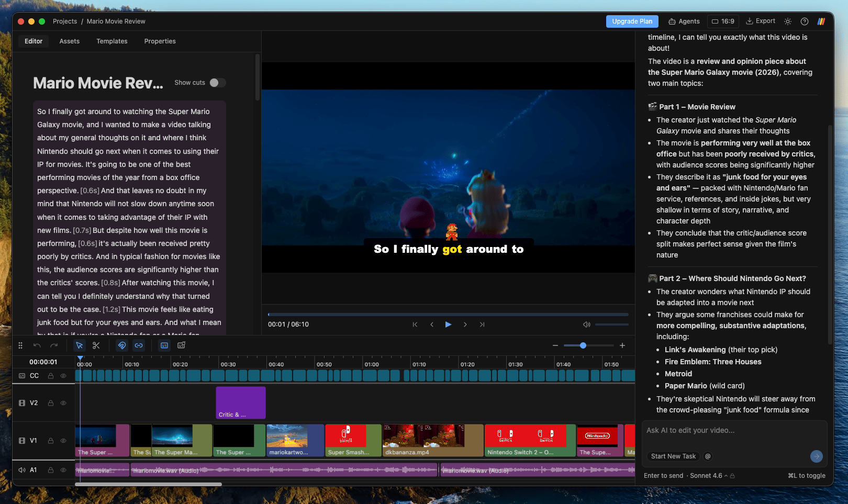Open the Sonnet 4.6 model selector

pyautogui.click(x=708, y=476)
